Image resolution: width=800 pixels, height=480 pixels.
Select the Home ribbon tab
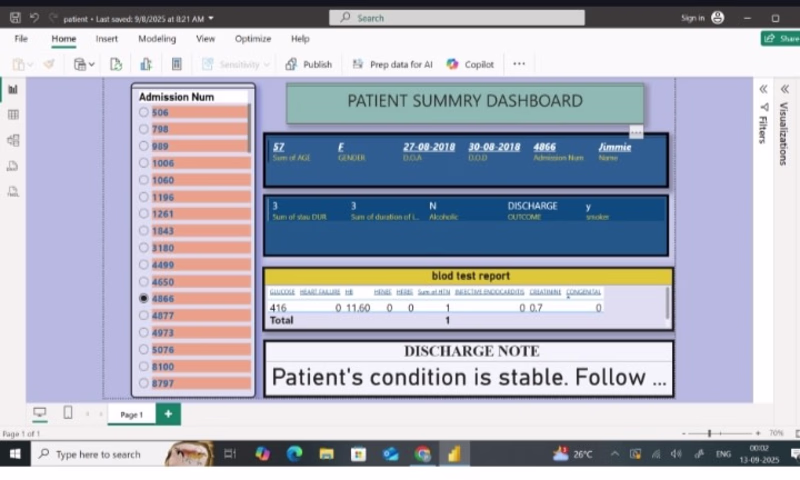coord(64,39)
